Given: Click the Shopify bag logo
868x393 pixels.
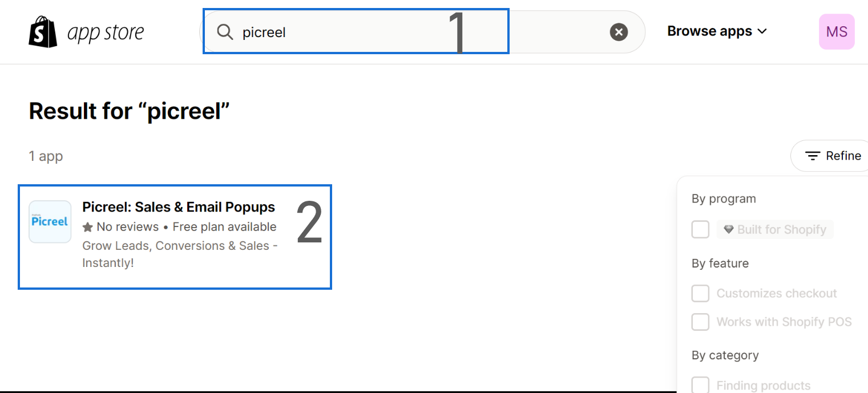Looking at the screenshot, I should click(x=43, y=32).
